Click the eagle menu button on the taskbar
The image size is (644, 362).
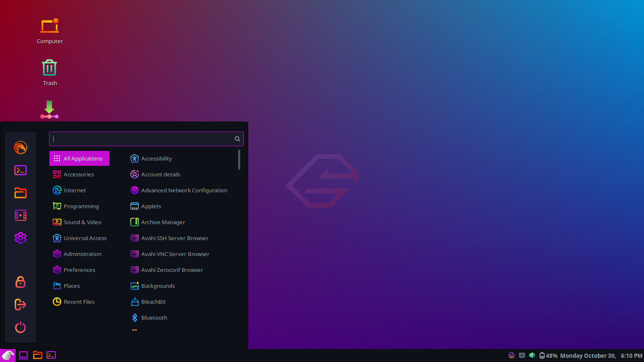8,355
